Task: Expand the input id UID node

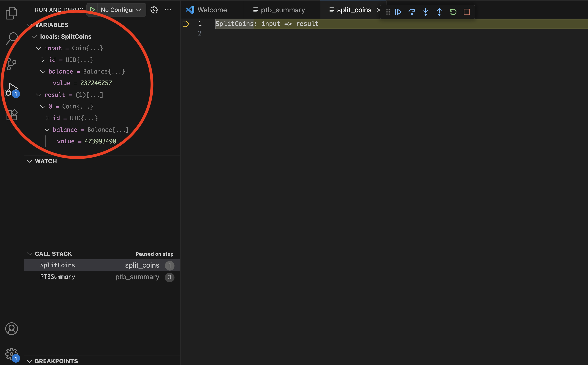Action: 43,60
